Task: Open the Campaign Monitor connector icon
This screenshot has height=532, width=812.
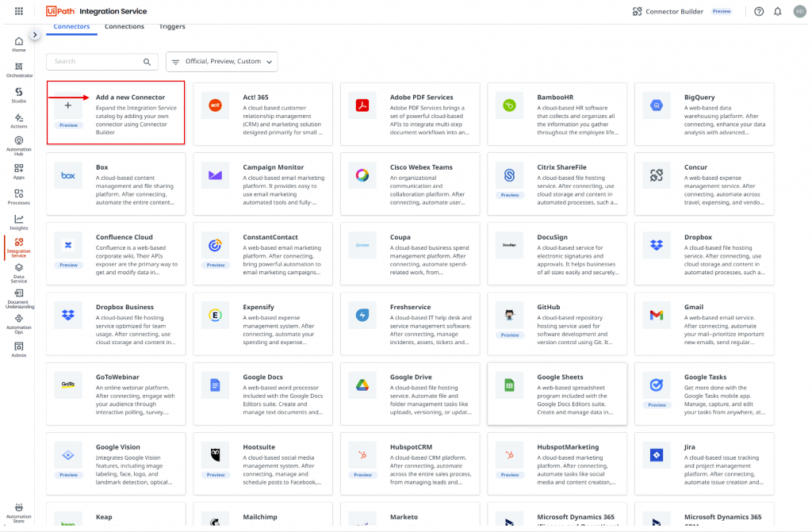Action: tap(215, 175)
